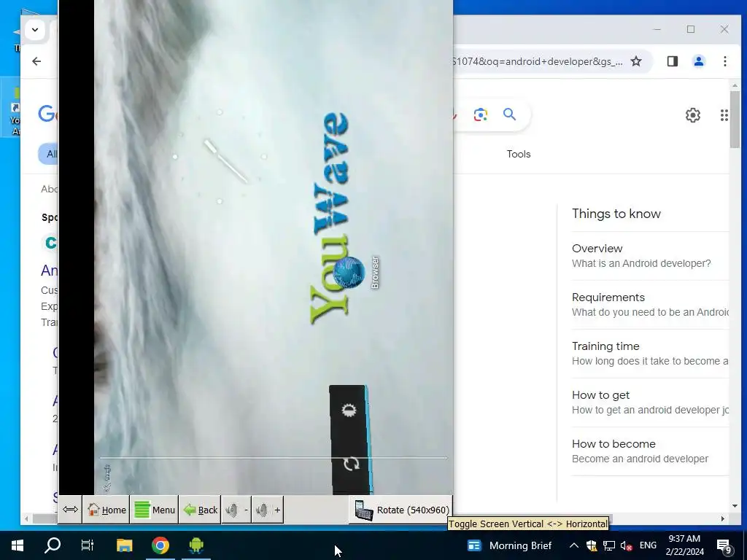Click the double-arrow resize icon in YouWave
Viewport: 747px width, 560px height.
70,510
